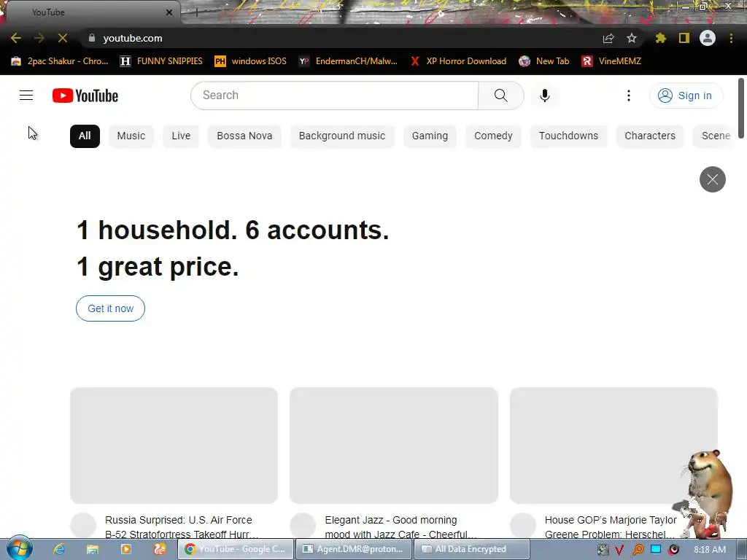Screen dimensions: 747x560
Task: Open Russia Surprised B-52 video thumbnail
Action: click(x=174, y=446)
